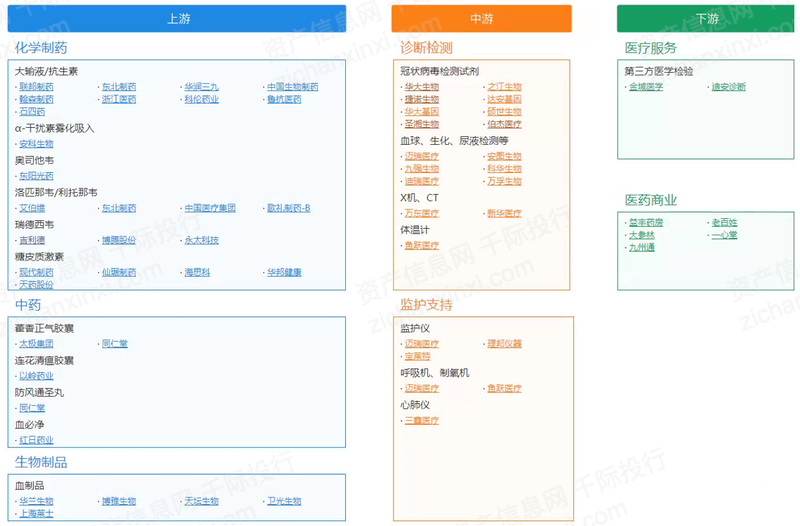Viewport: 800px width, 526px height.
Task: Open 东北制药 under 大输液/抗生素
Action: tap(119, 87)
